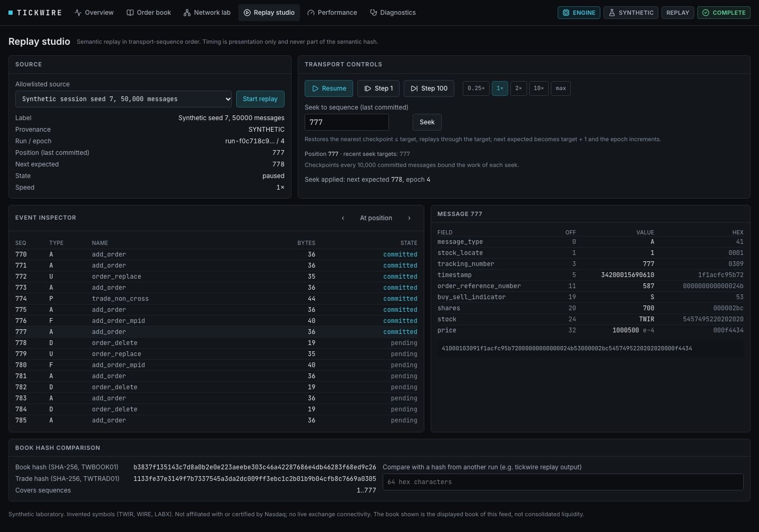The width and height of the screenshot is (759, 532).
Task: Click the Seek button
Action: [x=427, y=122]
